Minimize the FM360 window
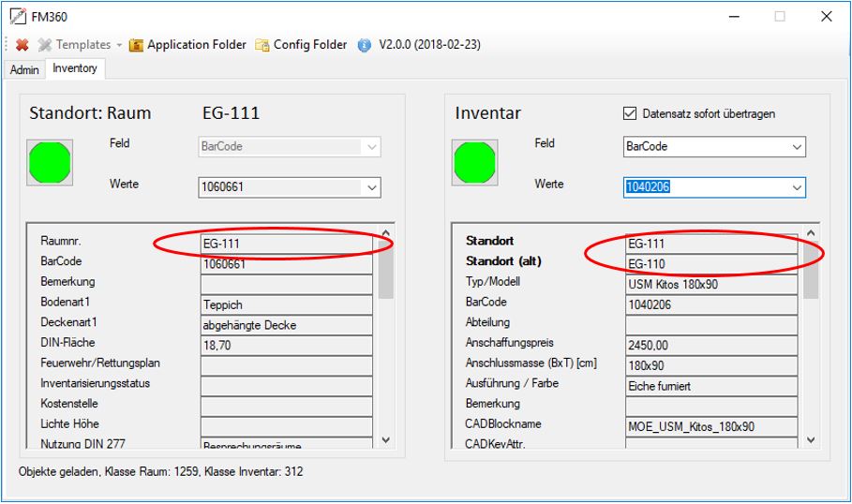The image size is (852, 504). tap(734, 16)
